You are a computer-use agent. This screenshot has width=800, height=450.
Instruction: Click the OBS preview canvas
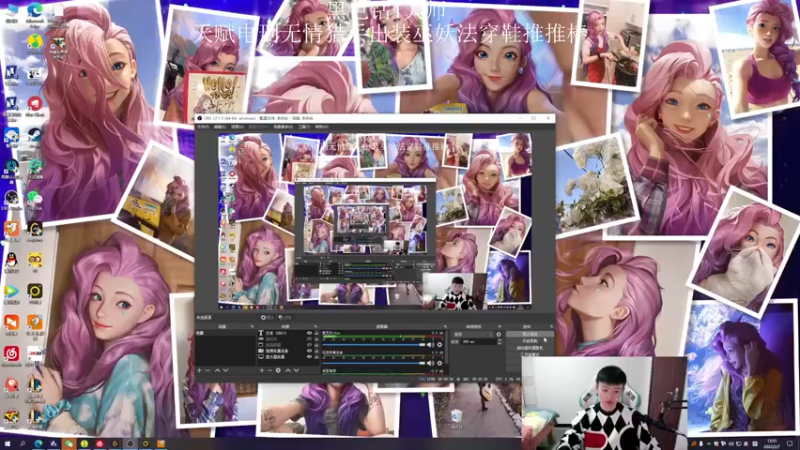[x=375, y=221]
